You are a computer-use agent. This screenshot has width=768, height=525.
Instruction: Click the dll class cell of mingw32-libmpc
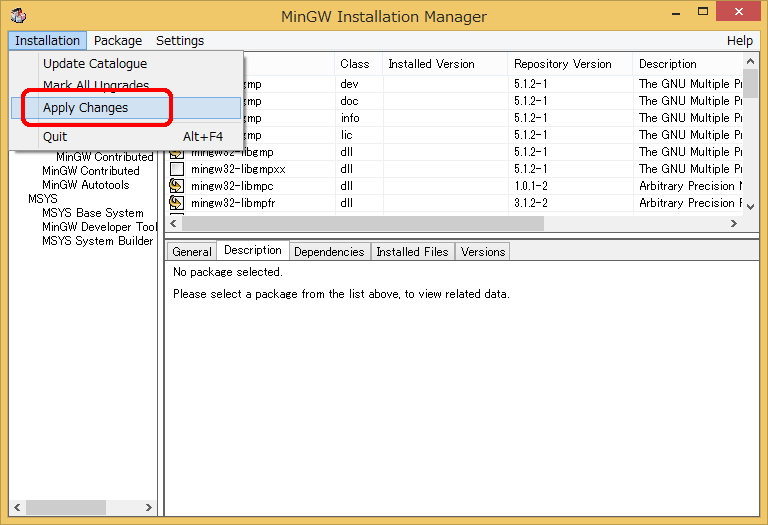(346, 186)
